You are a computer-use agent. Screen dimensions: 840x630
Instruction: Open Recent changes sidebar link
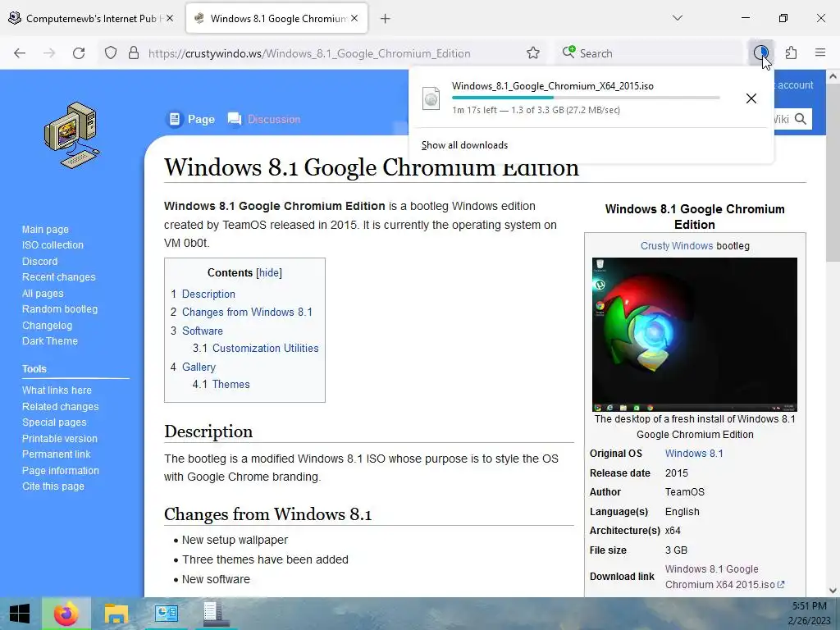coord(58,277)
